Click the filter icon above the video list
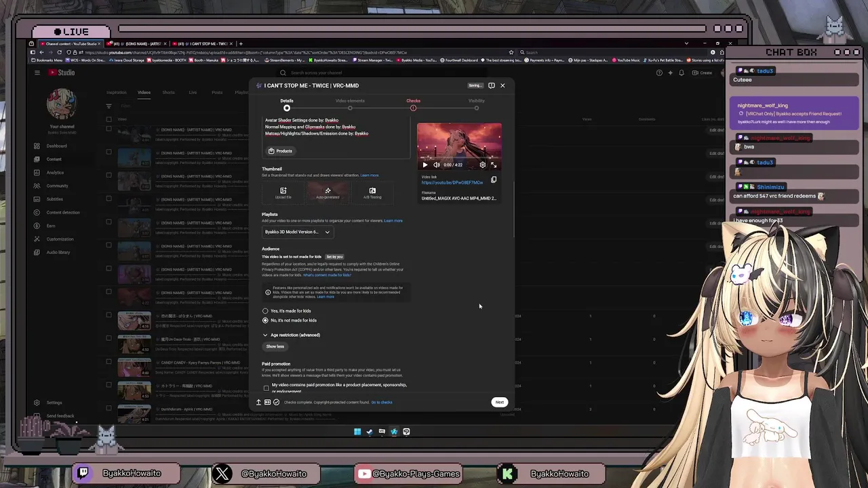The image size is (868, 488). click(x=108, y=106)
